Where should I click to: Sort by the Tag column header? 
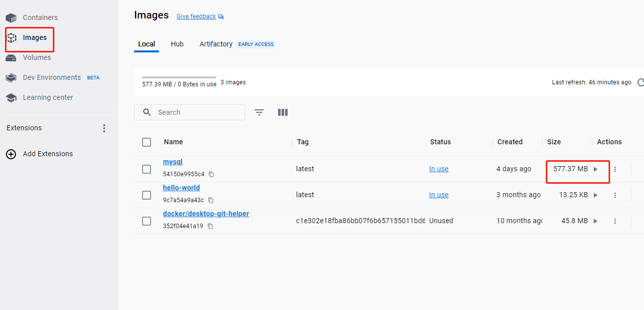pyautogui.click(x=303, y=142)
